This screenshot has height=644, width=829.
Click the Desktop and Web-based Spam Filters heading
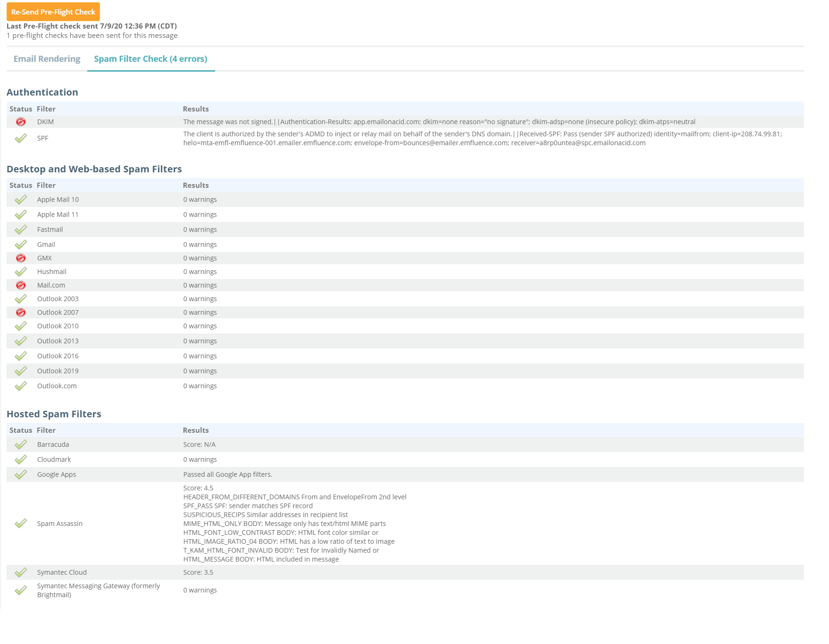point(94,169)
